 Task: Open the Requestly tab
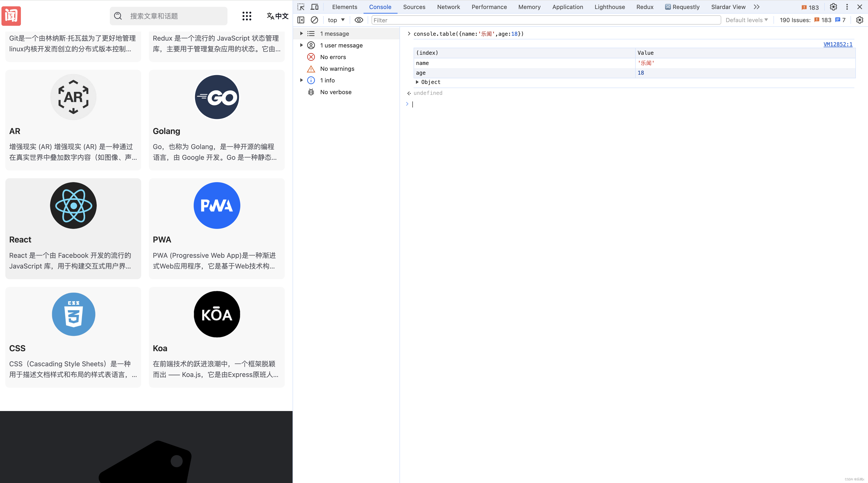682,7
